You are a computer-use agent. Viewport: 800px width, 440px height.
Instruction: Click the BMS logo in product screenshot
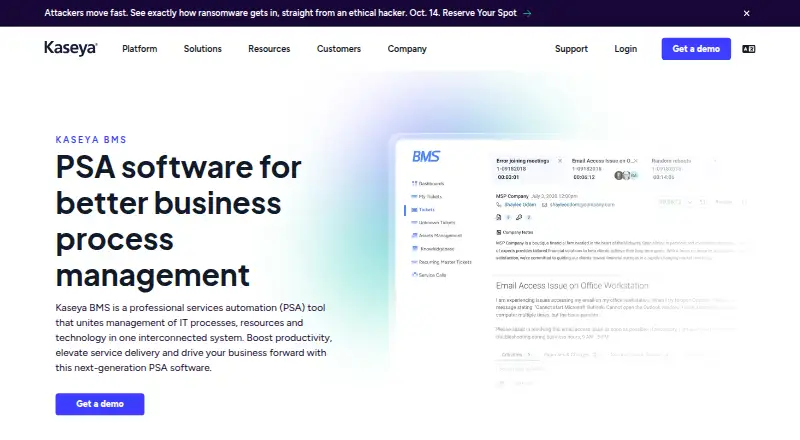(x=426, y=157)
